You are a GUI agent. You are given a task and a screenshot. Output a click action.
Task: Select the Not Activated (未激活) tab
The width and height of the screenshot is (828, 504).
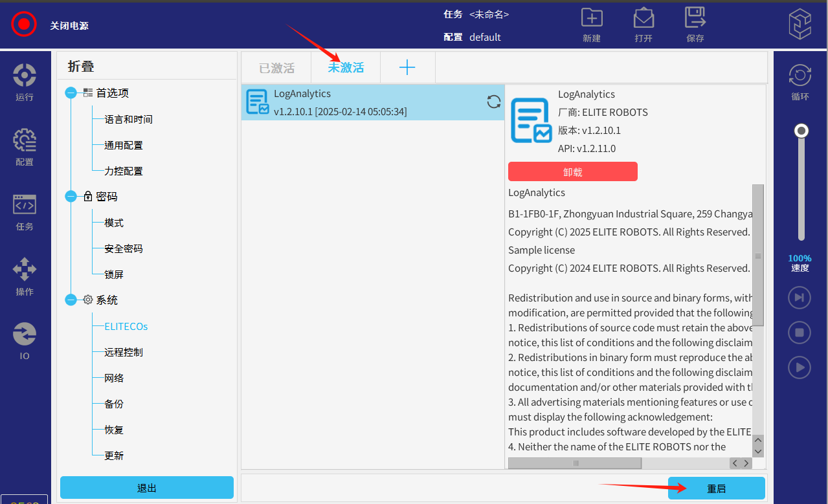click(x=346, y=68)
